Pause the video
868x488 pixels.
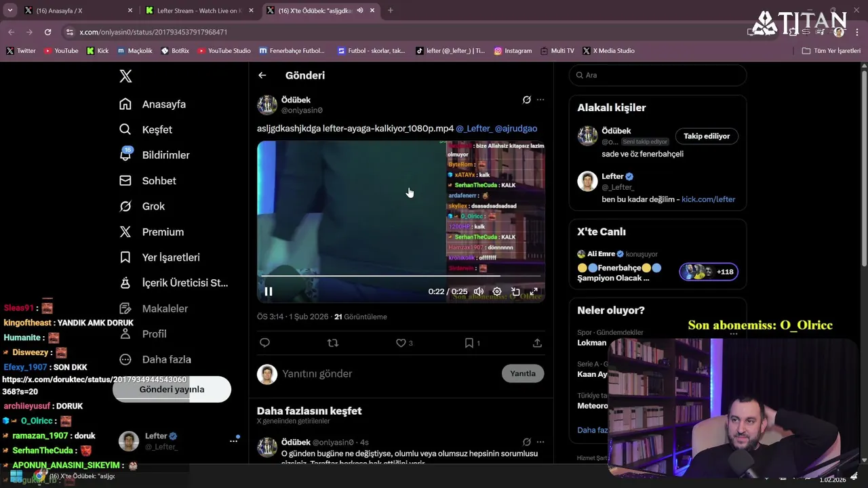coord(269,291)
